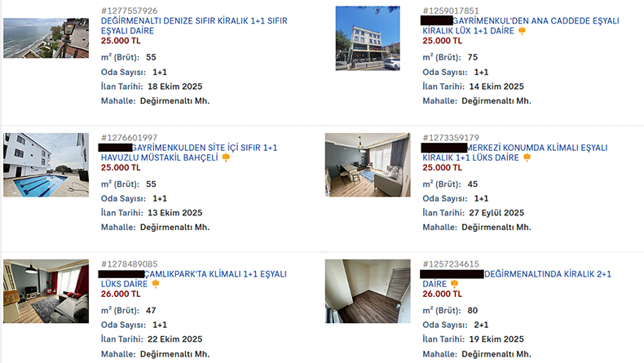The width and height of the screenshot is (644, 363).
Task: Click the 26.000 TL price of listing #1278489085
Action: (121, 294)
